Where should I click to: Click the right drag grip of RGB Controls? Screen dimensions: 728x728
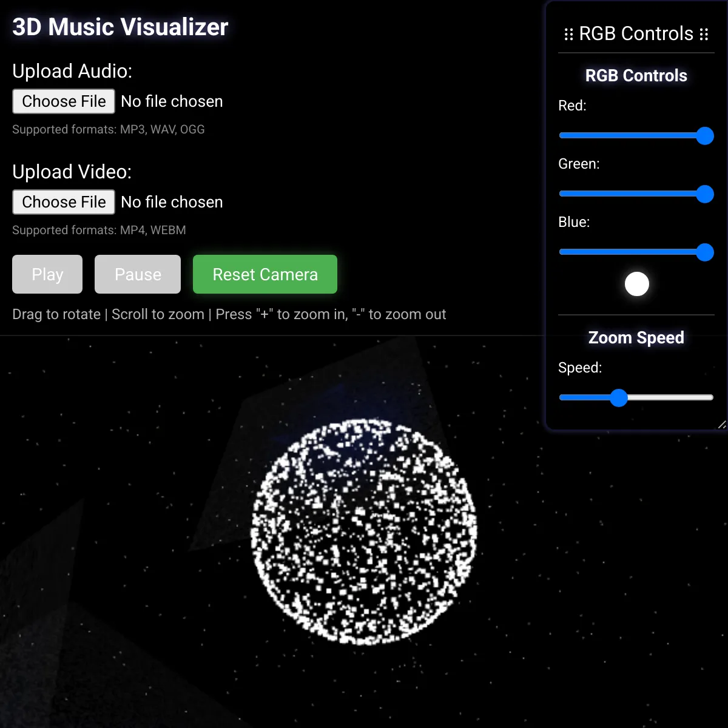click(704, 34)
